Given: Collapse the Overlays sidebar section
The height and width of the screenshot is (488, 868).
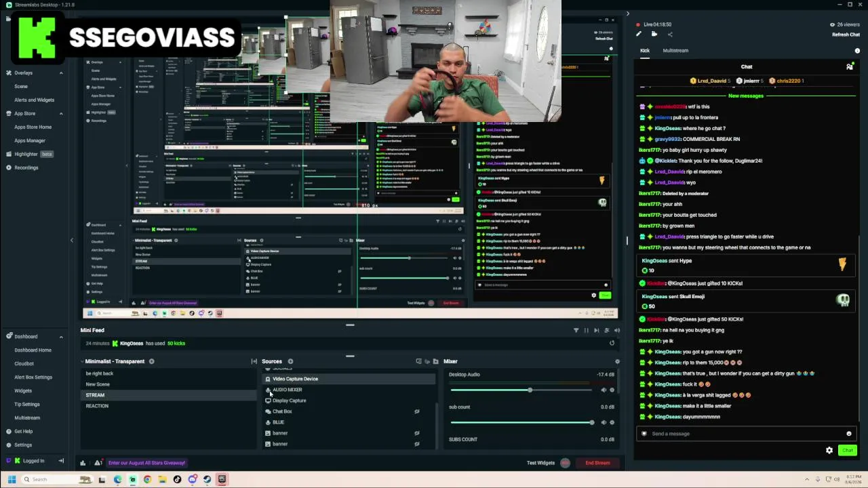Looking at the screenshot, I should 61,73.
